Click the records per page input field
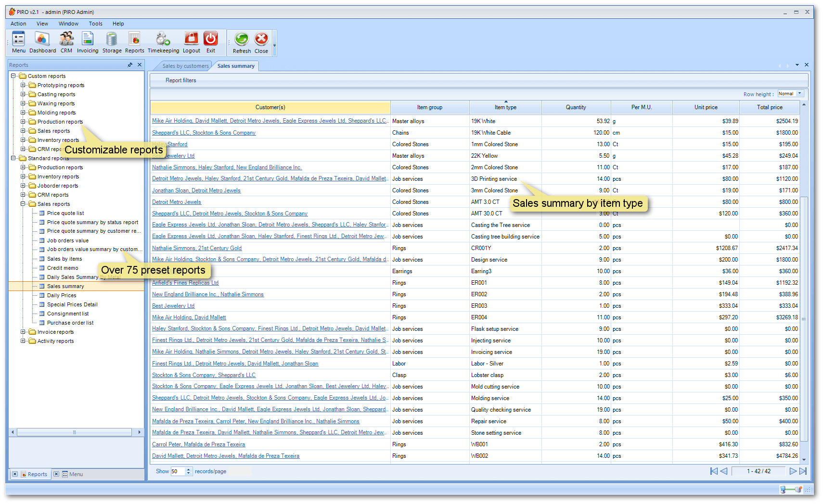 click(x=178, y=471)
